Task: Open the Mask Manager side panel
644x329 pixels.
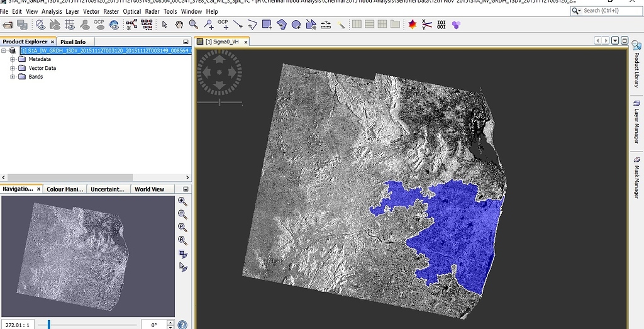Action: tap(636, 177)
